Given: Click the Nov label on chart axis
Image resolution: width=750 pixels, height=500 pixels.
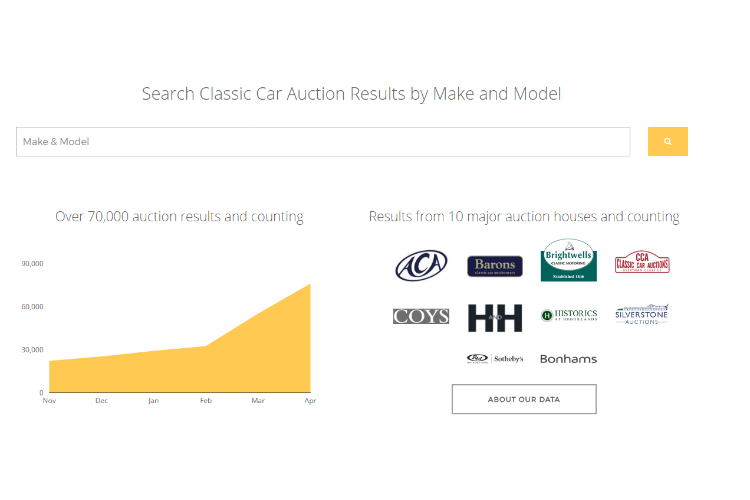Looking at the screenshot, I should [x=49, y=400].
